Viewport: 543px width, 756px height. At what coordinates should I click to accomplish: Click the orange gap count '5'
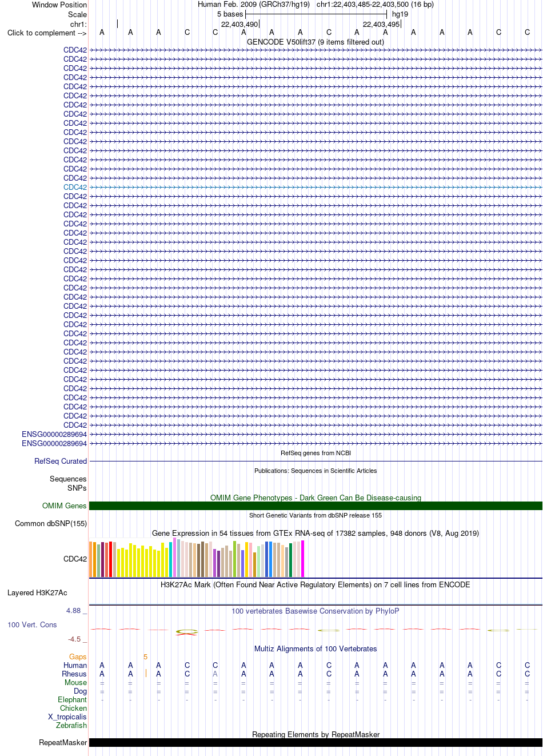click(x=145, y=657)
